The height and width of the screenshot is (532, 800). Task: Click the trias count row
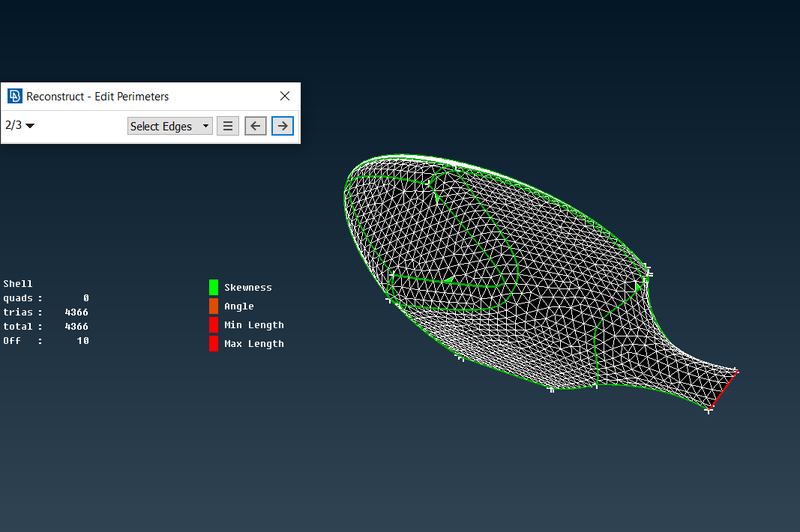coord(46,312)
